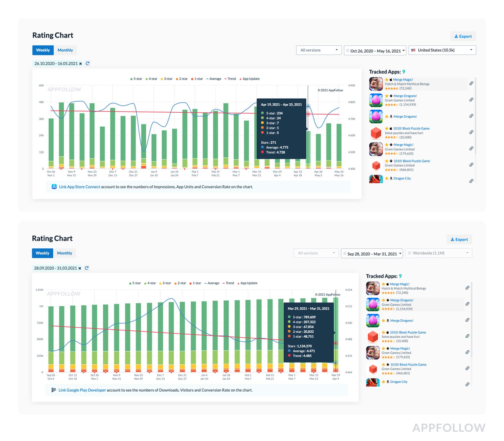
Task: Click link icon next to Dragon City in upper list
Action: pyautogui.click(x=471, y=181)
